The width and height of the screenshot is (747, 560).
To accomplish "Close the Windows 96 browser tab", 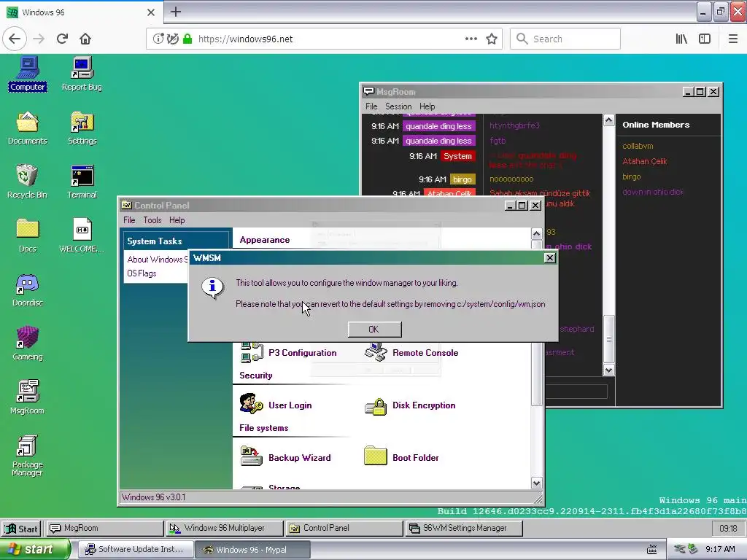I will (x=150, y=12).
